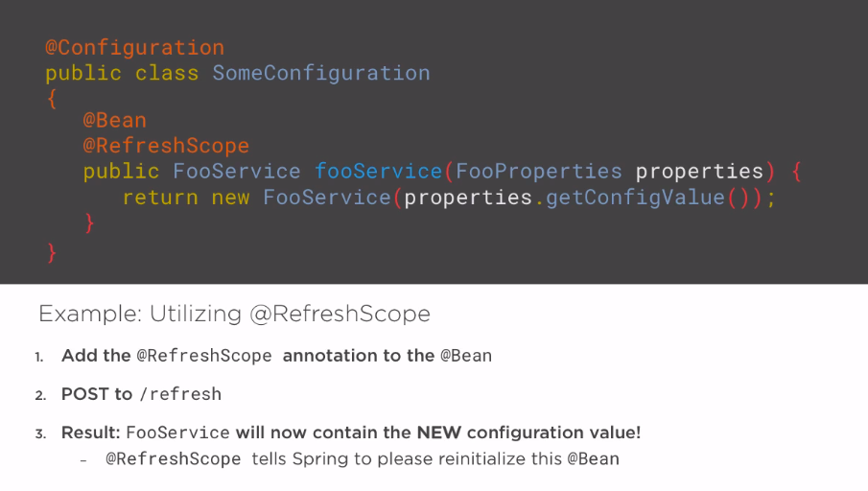
Task: Click @RefreshScope annotation inside the code block
Action: coord(166,146)
